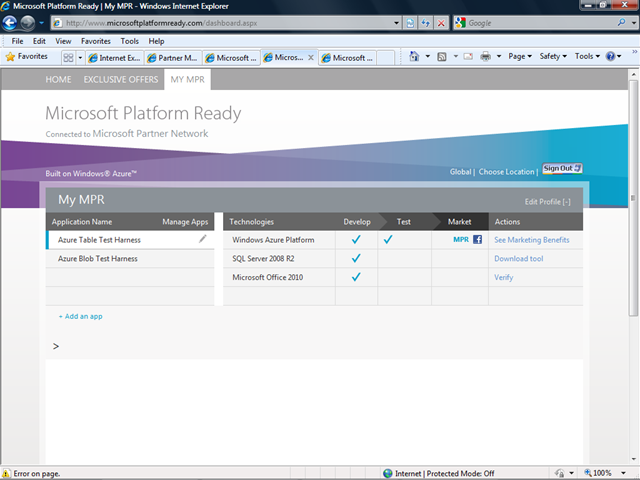Open Quick Tabs grid icon
The height and width of the screenshot is (480, 640).
pos(69,58)
